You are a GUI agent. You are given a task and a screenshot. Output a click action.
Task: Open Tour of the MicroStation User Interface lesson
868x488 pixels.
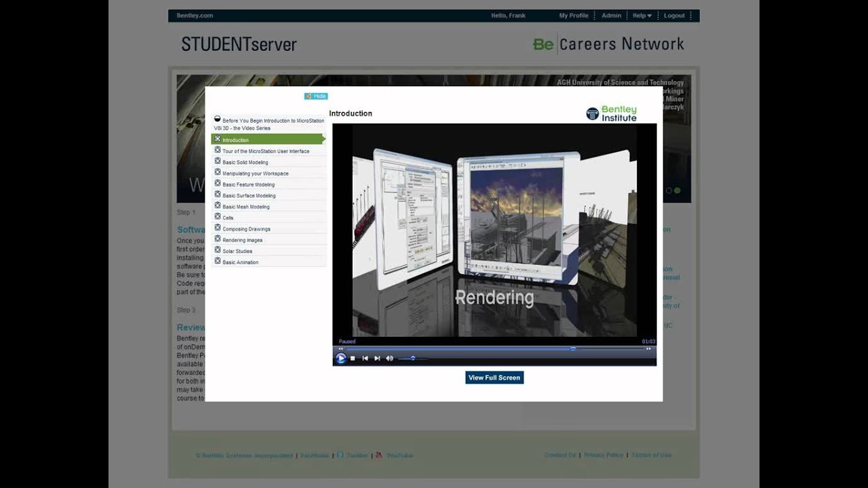click(x=266, y=151)
